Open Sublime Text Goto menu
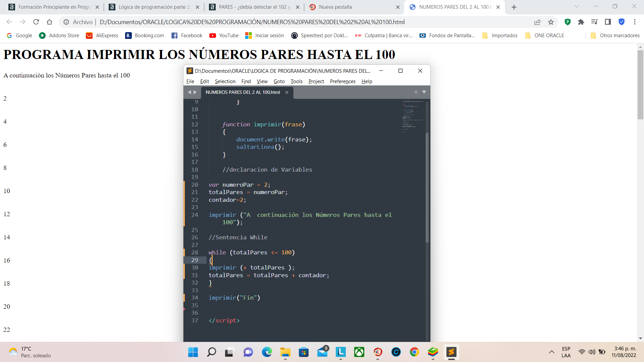Viewport: 644px width, 362px height. click(279, 81)
